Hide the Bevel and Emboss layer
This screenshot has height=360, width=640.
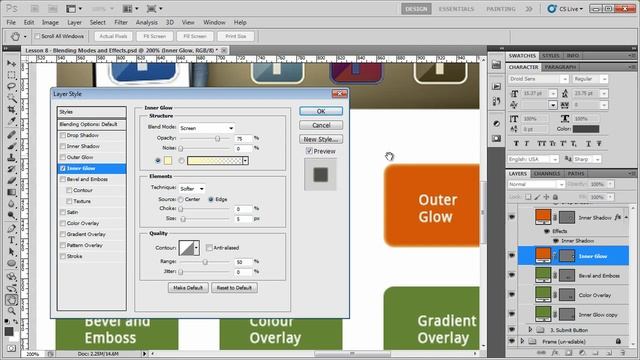[511, 276]
